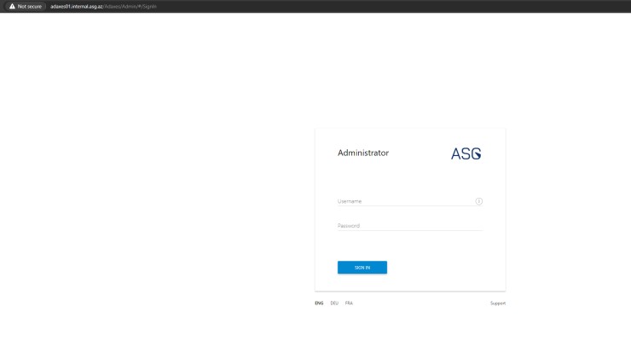Click the SIGN IN button
Viewport: 631px width, 364px height.
pyautogui.click(x=362, y=268)
